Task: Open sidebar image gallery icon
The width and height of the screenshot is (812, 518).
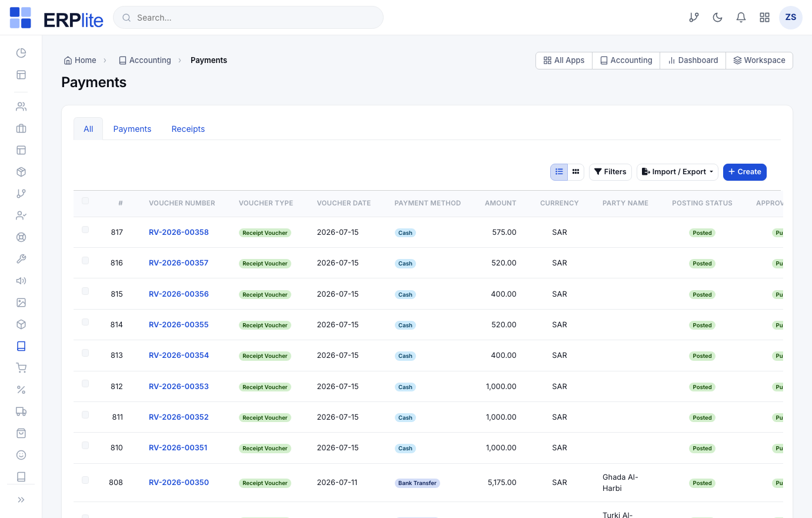Action: pos(21,303)
